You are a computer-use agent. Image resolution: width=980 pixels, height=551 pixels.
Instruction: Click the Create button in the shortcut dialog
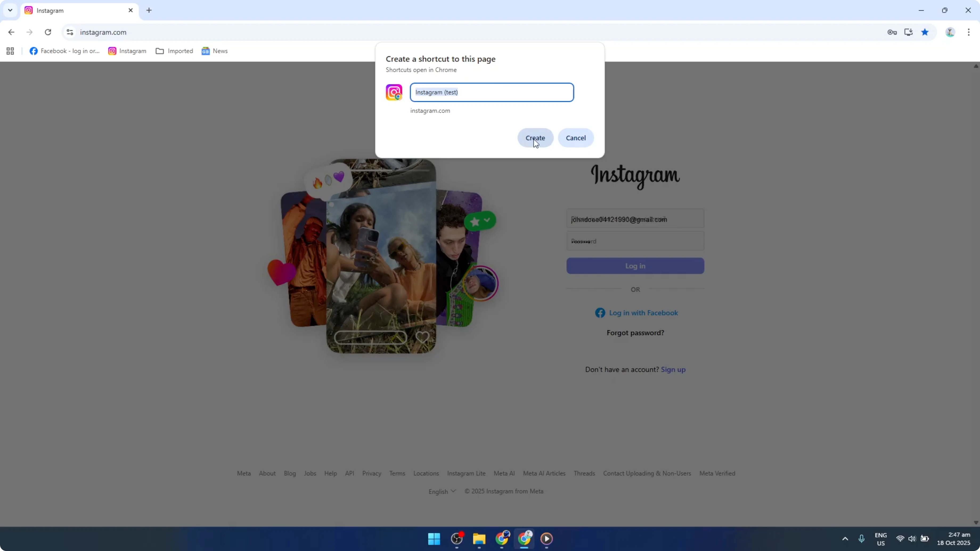(535, 138)
